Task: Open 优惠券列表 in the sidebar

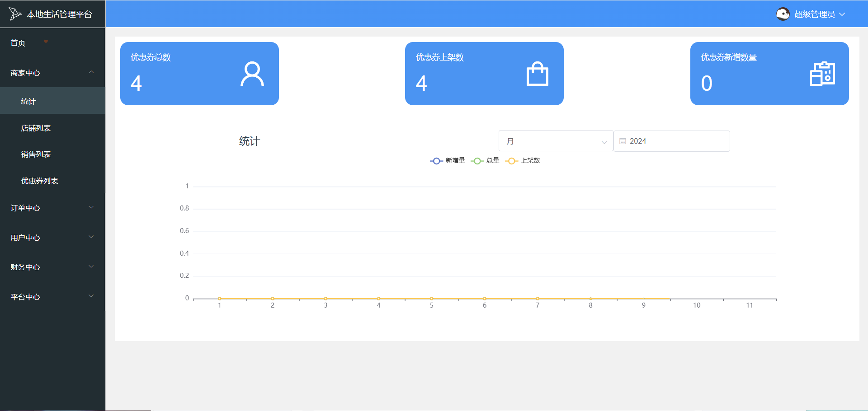Action: [x=52, y=181]
